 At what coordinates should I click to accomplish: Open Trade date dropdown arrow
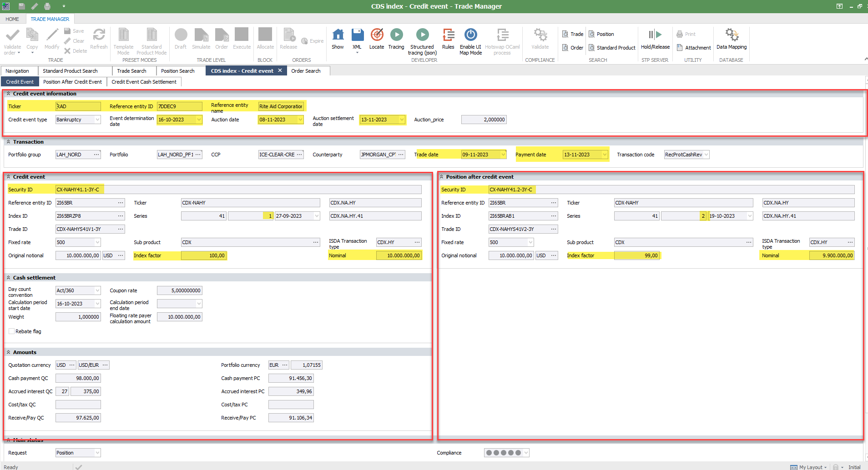tap(503, 155)
